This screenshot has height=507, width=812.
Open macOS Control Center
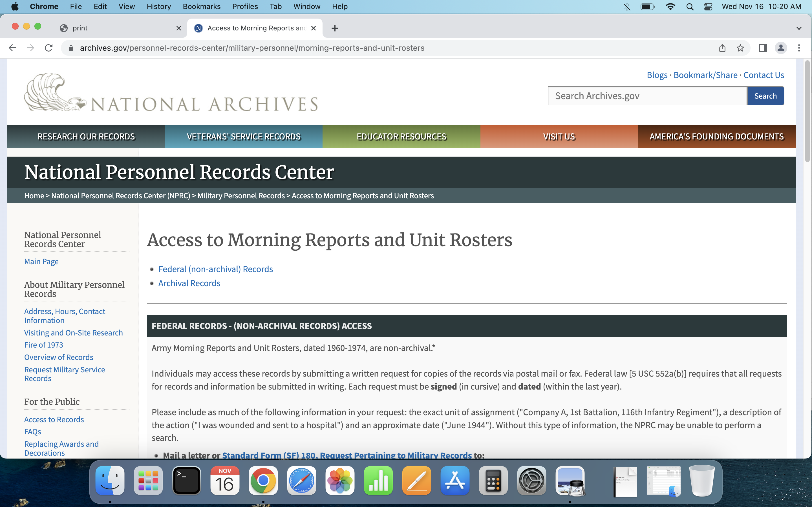[x=708, y=6]
